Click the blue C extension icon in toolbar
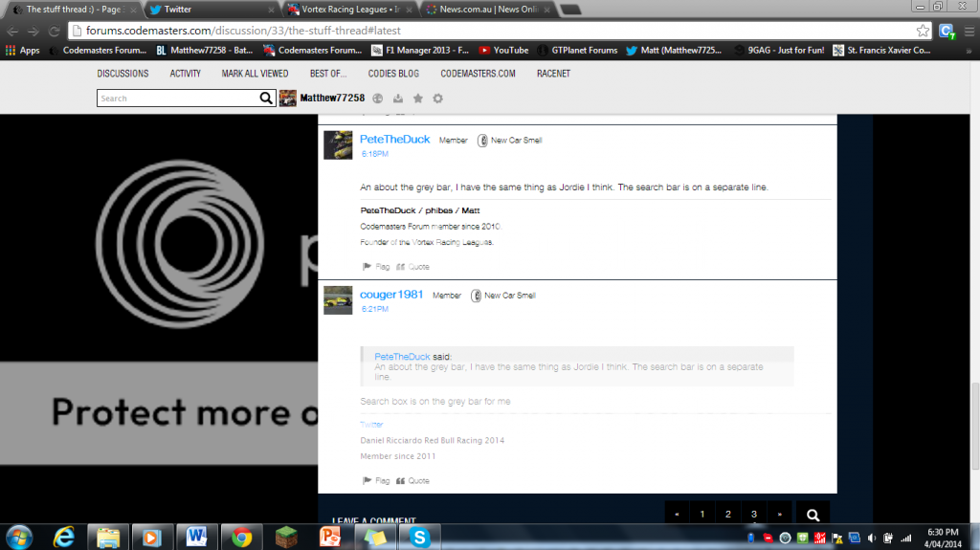 tap(947, 31)
